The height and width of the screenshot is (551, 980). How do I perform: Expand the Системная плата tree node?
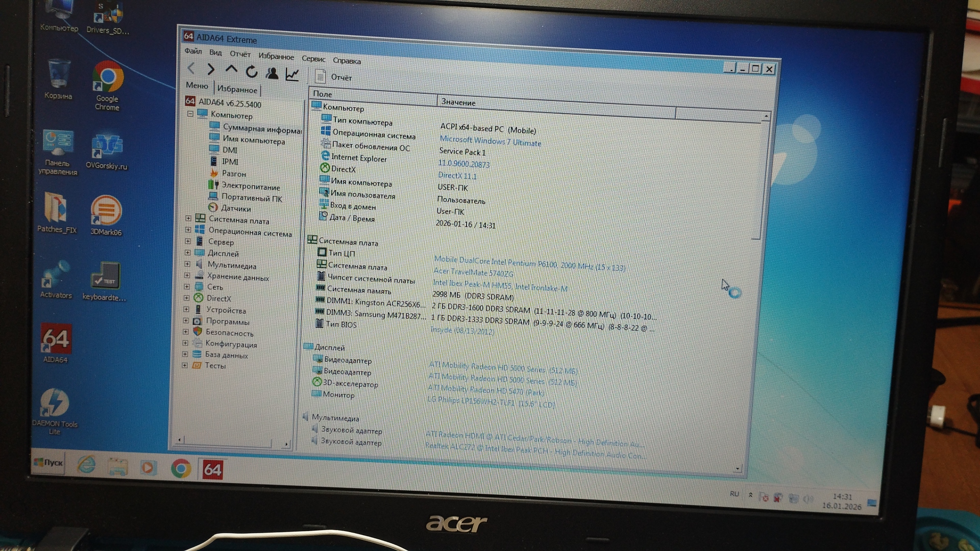click(188, 218)
